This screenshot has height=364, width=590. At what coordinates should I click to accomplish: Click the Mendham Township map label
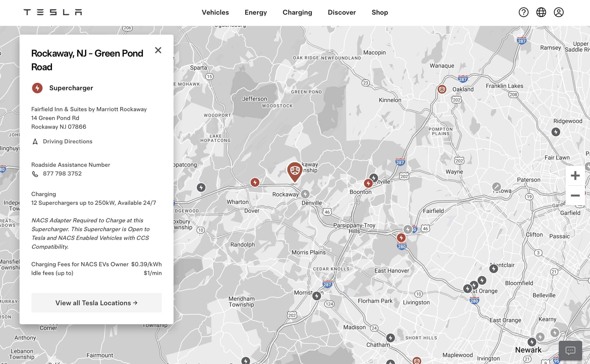(x=241, y=302)
